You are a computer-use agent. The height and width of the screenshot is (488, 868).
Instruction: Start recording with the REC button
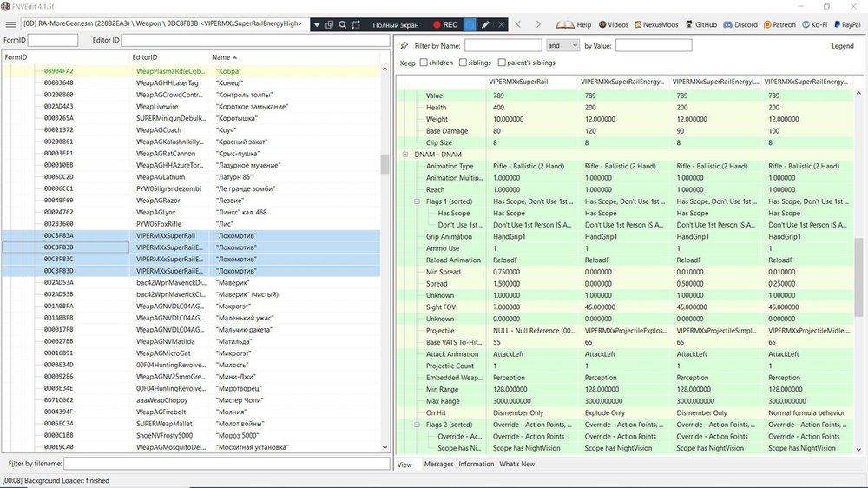click(x=445, y=25)
